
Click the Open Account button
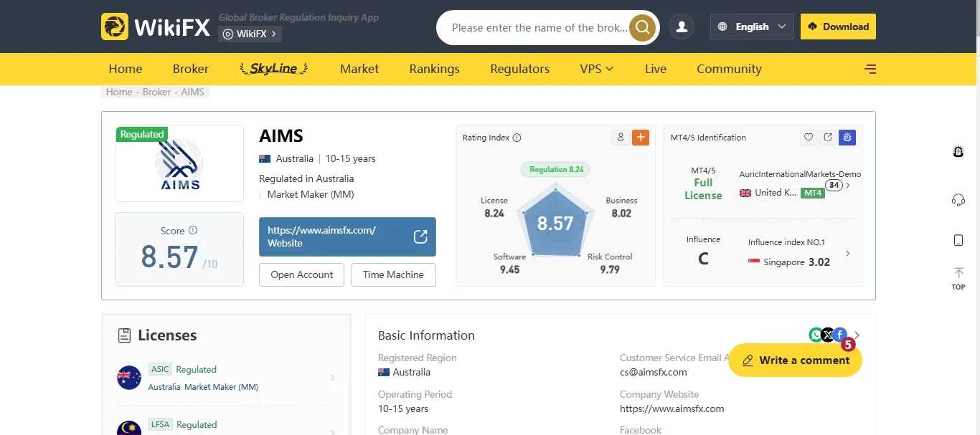301,274
